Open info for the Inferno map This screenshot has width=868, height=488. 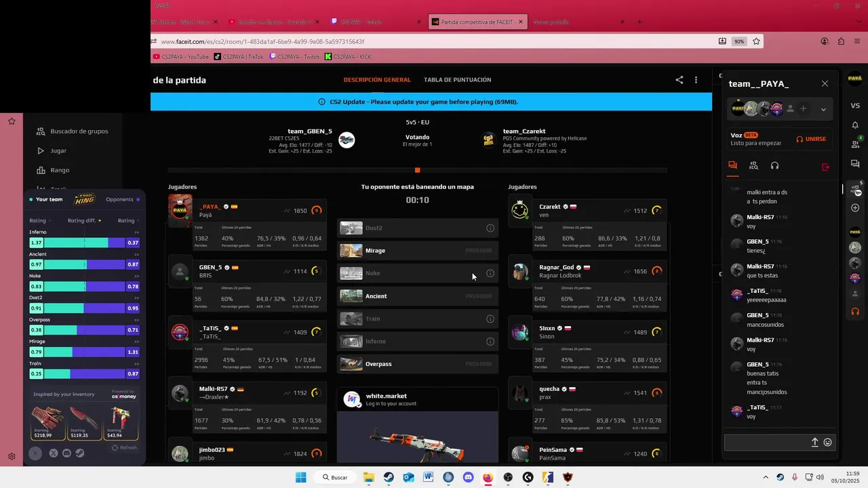pyautogui.click(x=490, y=342)
